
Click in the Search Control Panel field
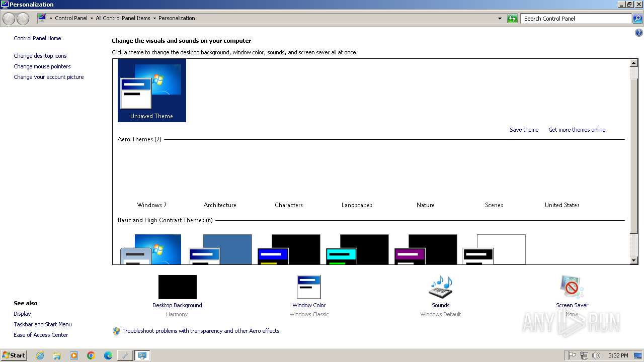tap(576, 19)
